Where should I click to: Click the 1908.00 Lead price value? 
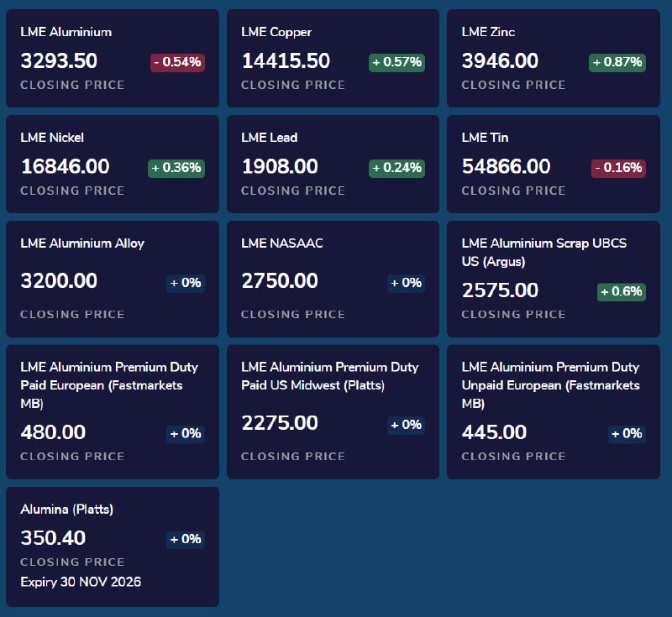pyautogui.click(x=280, y=166)
